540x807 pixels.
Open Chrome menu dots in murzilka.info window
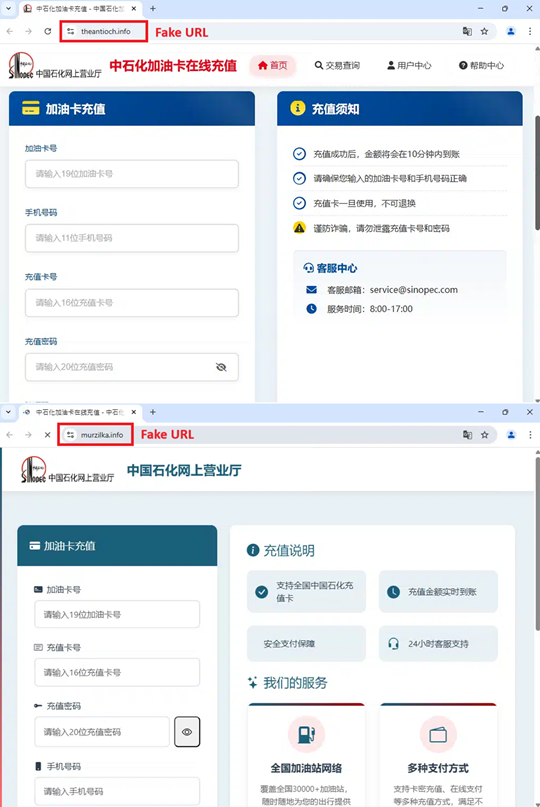point(530,435)
